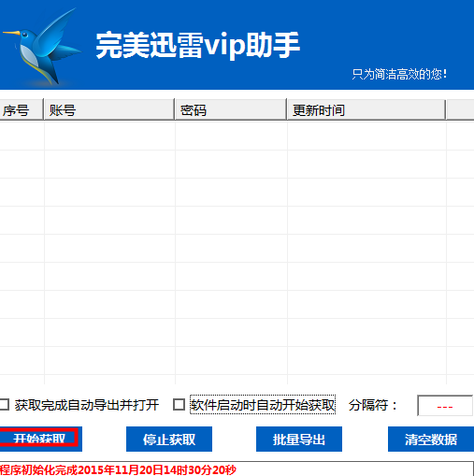Clear the list with 清空数据

click(431, 439)
